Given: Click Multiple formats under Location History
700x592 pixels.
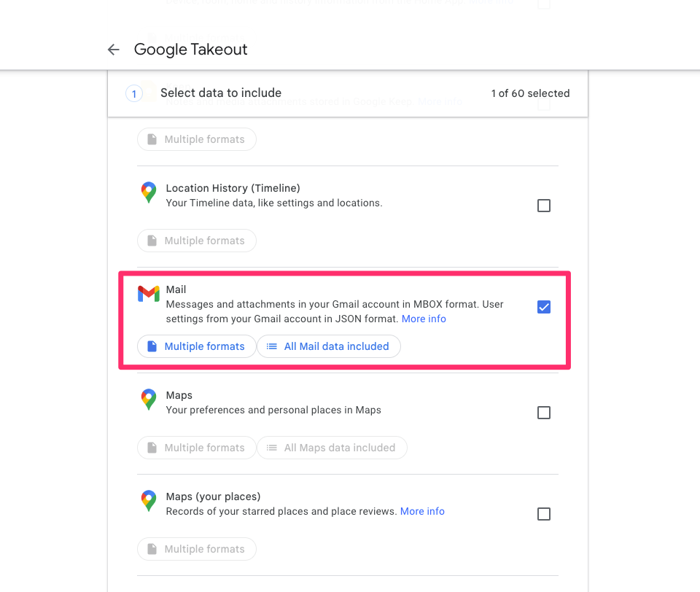Looking at the screenshot, I should point(197,241).
